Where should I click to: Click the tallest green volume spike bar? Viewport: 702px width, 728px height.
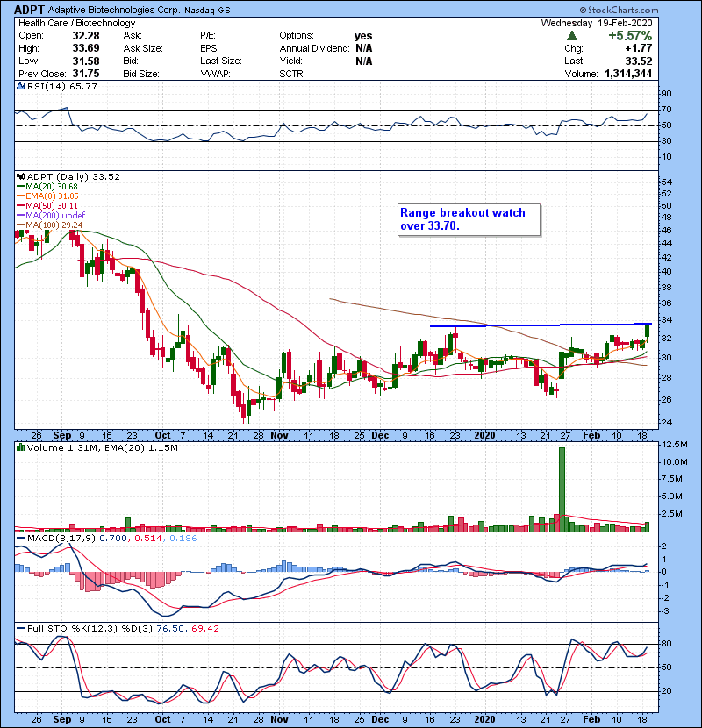point(562,489)
